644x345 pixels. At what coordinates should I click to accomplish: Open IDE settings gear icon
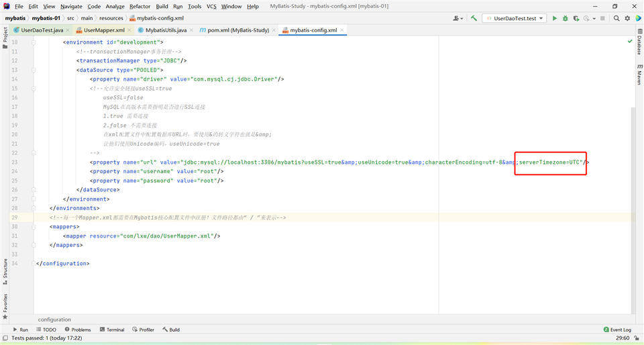coord(627,18)
